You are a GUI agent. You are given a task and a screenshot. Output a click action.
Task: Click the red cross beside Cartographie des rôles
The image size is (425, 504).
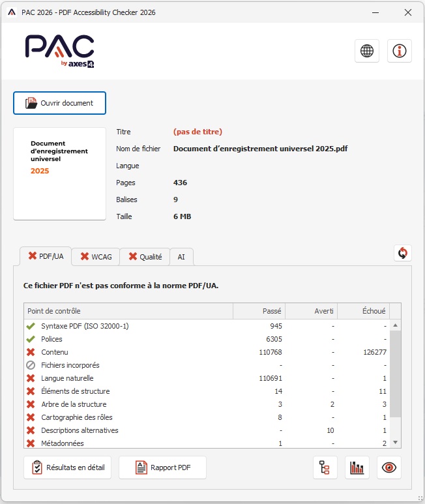click(x=31, y=417)
